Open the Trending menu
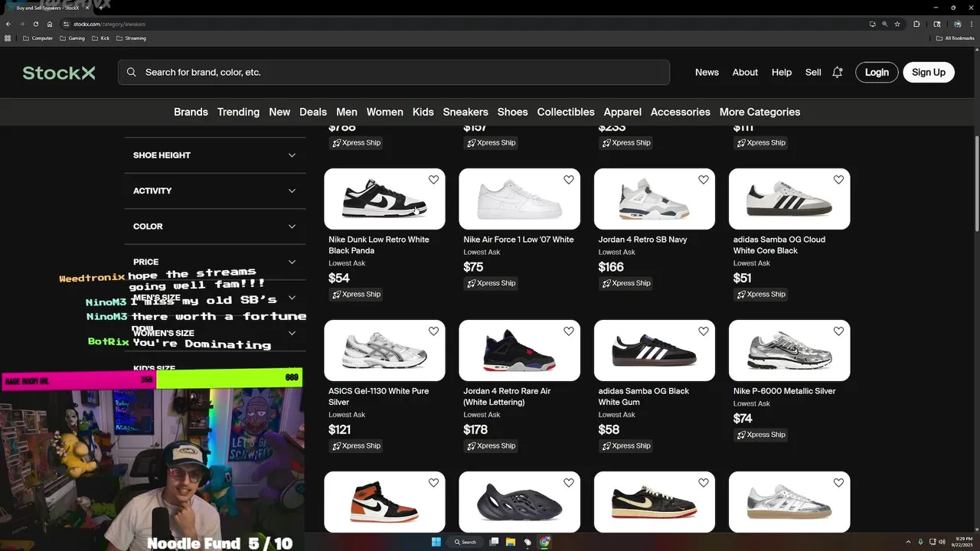This screenshot has height=551, width=980. click(x=238, y=112)
